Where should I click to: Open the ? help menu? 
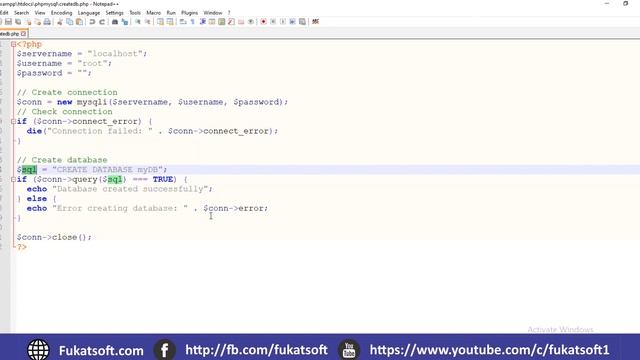229,13
